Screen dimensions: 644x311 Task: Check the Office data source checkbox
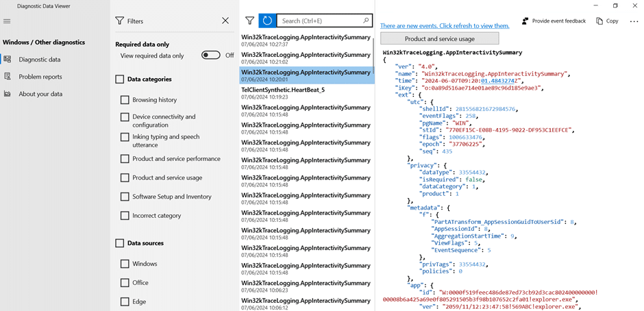tap(125, 283)
